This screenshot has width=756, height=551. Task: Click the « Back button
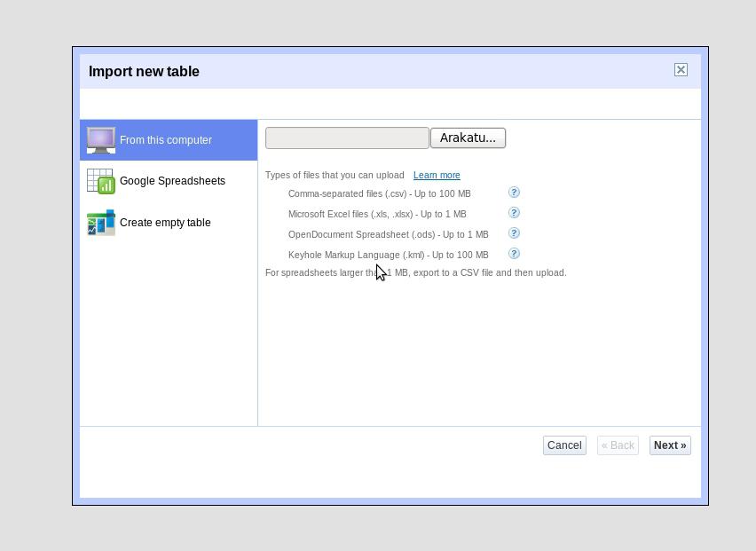[618, 445]
